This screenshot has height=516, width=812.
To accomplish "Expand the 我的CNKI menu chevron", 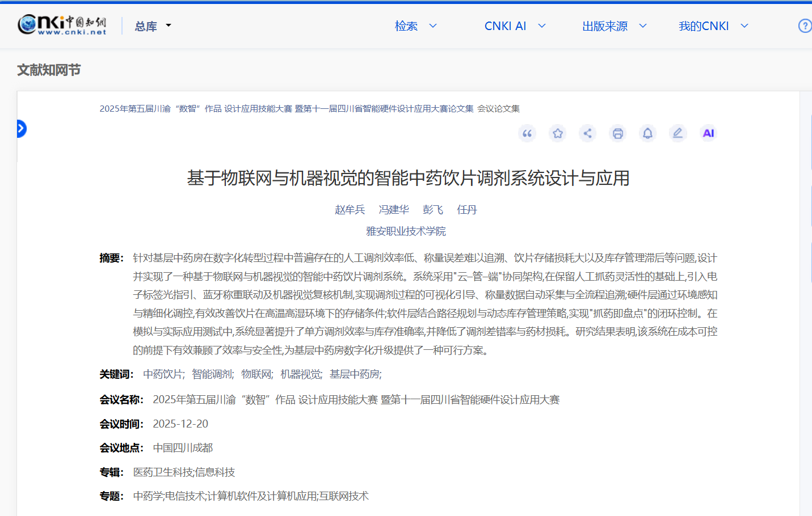I will (x=745, y=26).
